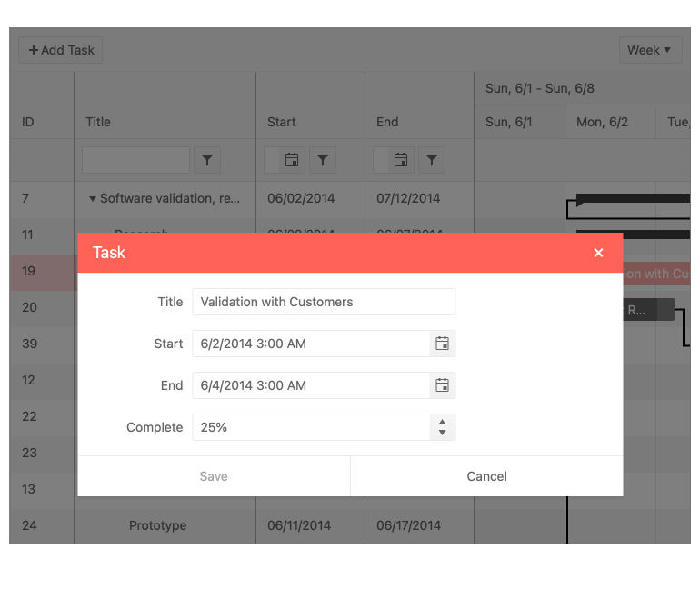Open the End column filter calendar icon

[401, 160]
